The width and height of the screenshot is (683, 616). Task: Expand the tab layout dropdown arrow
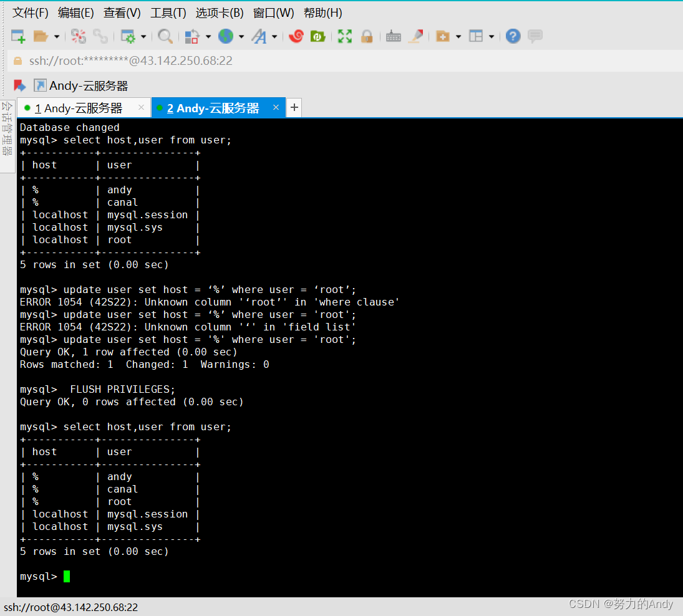click(492, 37)
